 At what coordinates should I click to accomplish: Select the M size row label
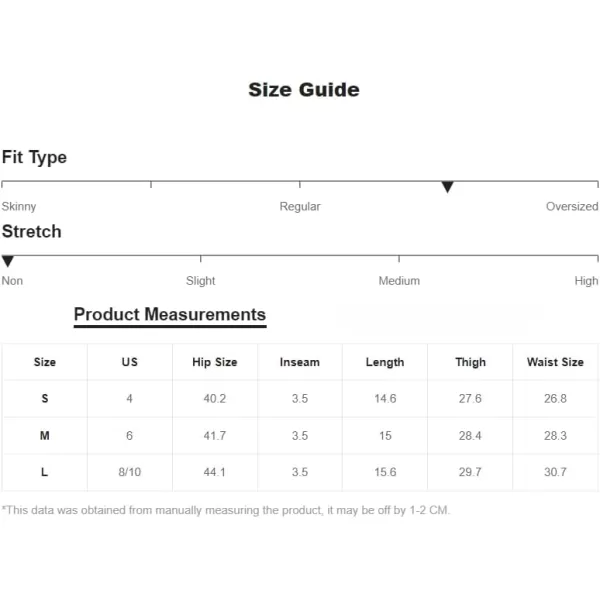[x=45, y=435]
